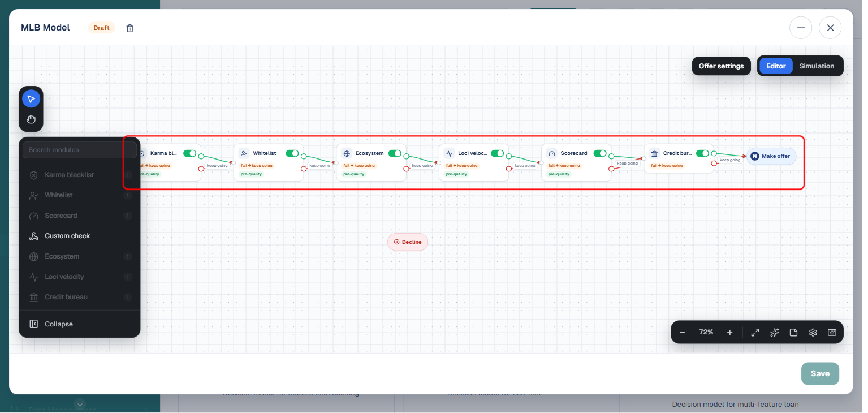The width and height of the screenshot is (868, 413).
Task: Zoom out with the minus button
Action: [683, 333]
